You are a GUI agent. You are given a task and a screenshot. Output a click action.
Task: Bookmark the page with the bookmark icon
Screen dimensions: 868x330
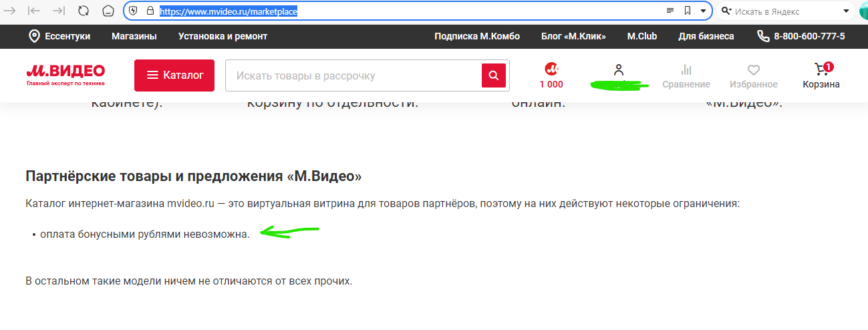click(x=688, y=11)
